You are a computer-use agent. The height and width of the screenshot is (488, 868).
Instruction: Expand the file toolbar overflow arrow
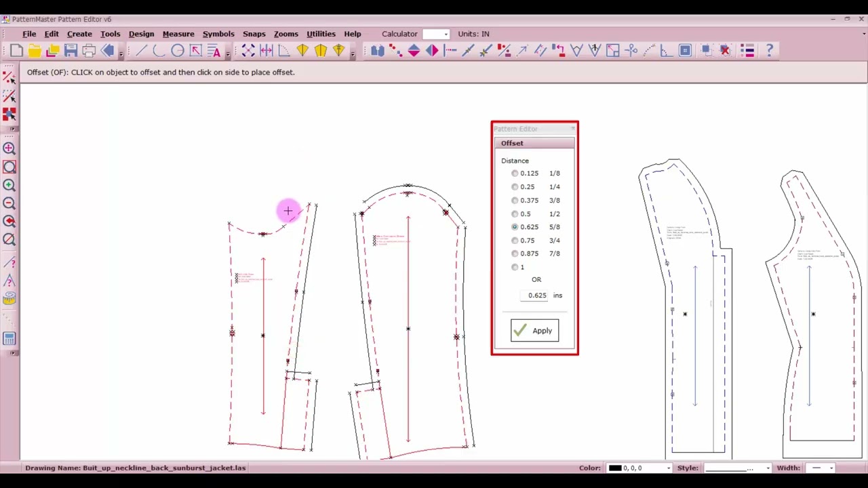121,53
